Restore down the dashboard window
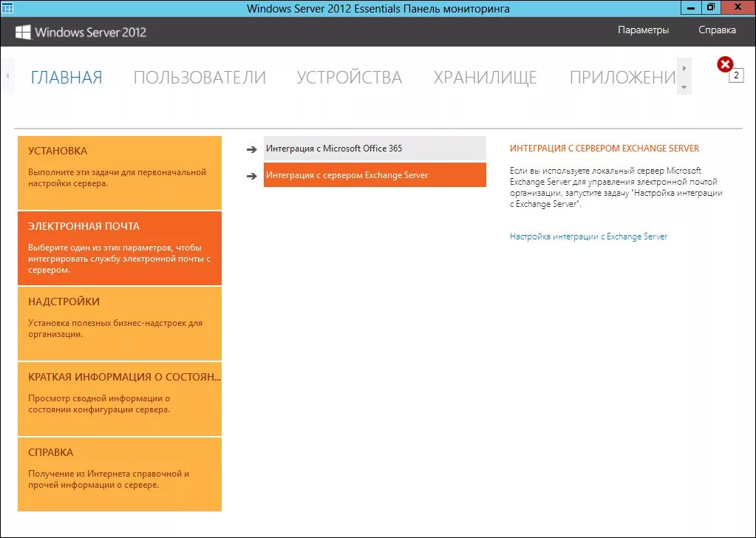 point(711,7)
